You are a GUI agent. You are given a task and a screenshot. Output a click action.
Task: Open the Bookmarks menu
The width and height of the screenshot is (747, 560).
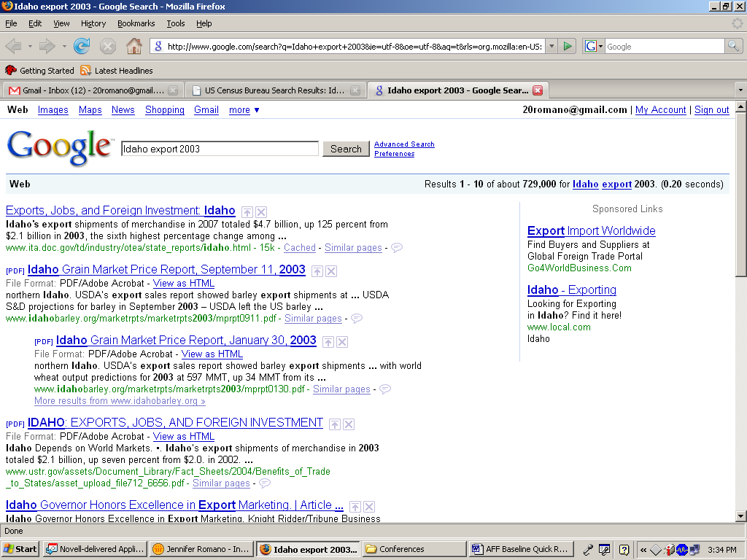(136, 23)
